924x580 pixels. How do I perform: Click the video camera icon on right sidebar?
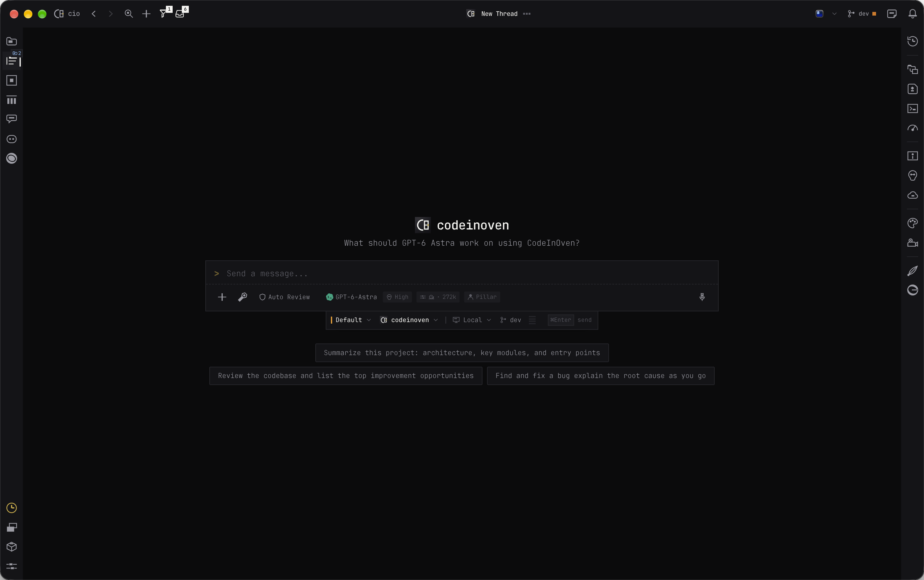(x=912, y=243)
